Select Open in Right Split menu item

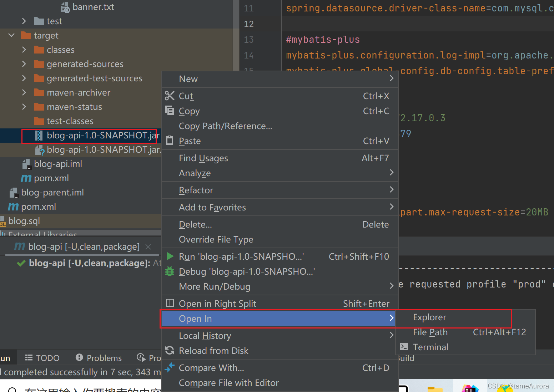point(280,304)
